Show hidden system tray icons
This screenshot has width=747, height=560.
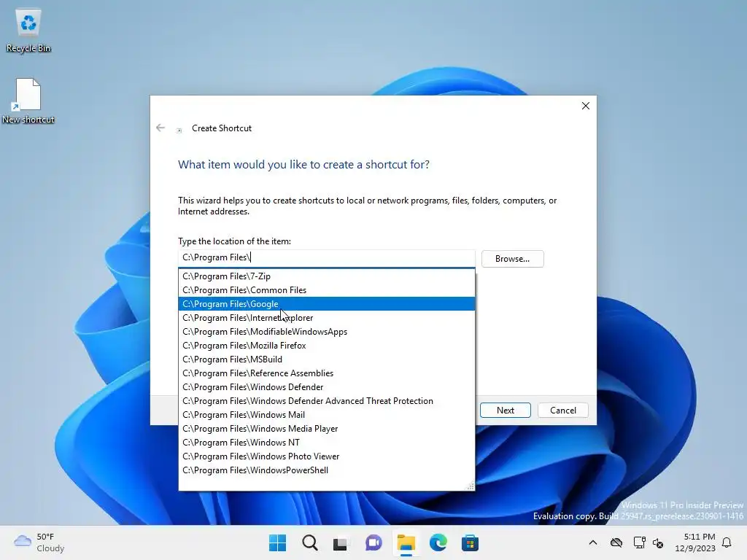(592, 542)
